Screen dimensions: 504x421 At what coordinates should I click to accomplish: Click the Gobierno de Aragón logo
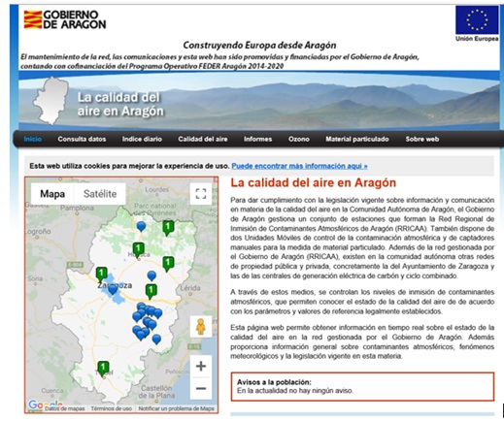(65, 19)
